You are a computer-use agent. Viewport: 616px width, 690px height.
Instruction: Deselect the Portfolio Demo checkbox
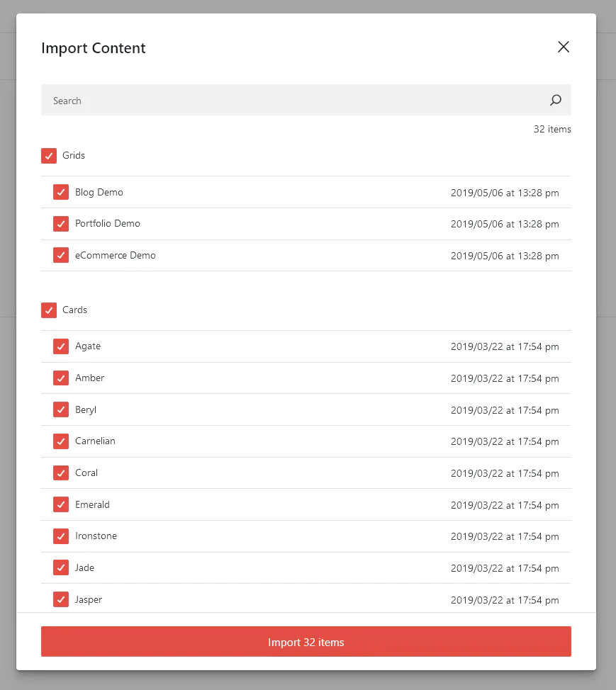pos(61,224)
